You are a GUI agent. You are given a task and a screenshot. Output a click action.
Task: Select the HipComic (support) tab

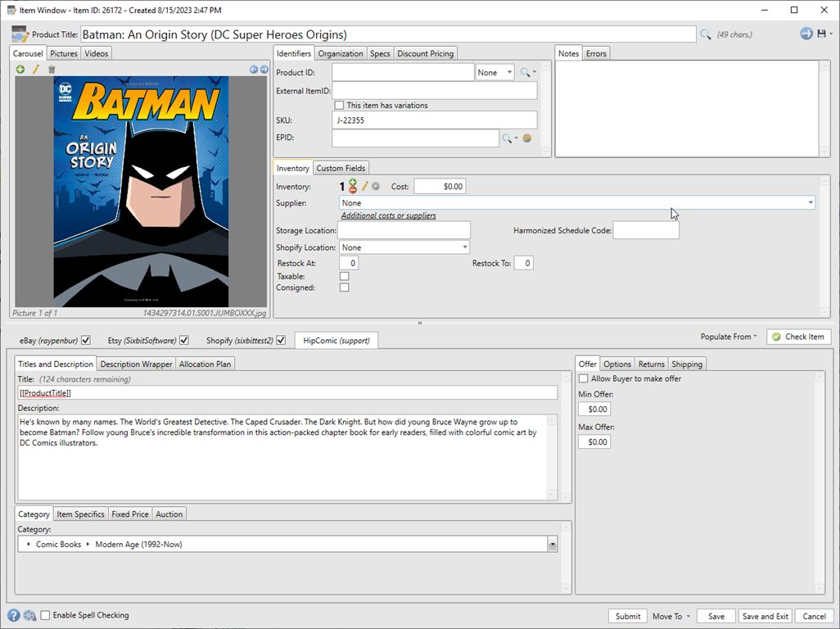click(x=336, y=340)
